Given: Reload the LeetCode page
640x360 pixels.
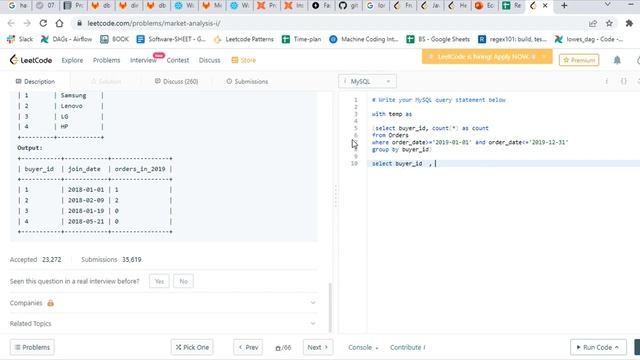Looking at the screenshot, I should click(43, 23).
